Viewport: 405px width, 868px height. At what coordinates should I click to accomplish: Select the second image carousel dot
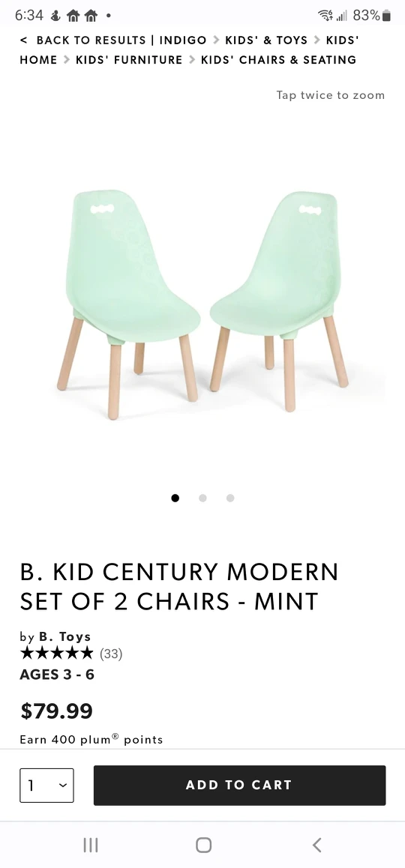202,498
